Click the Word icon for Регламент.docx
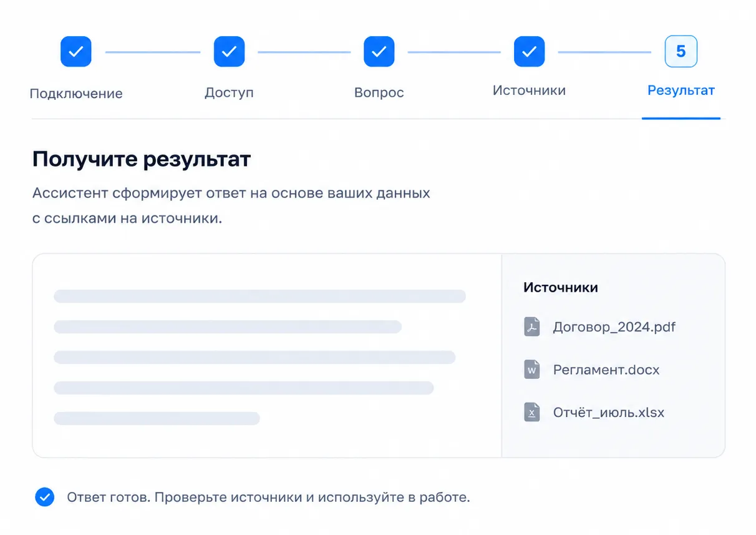 tap(531, 370)
